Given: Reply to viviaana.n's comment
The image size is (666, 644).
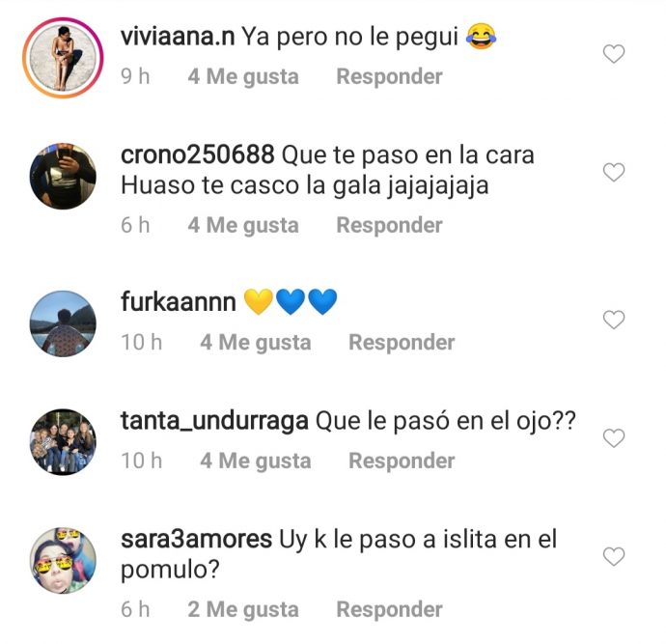Looking at the screenshot, I should click(x=389, y=77).
